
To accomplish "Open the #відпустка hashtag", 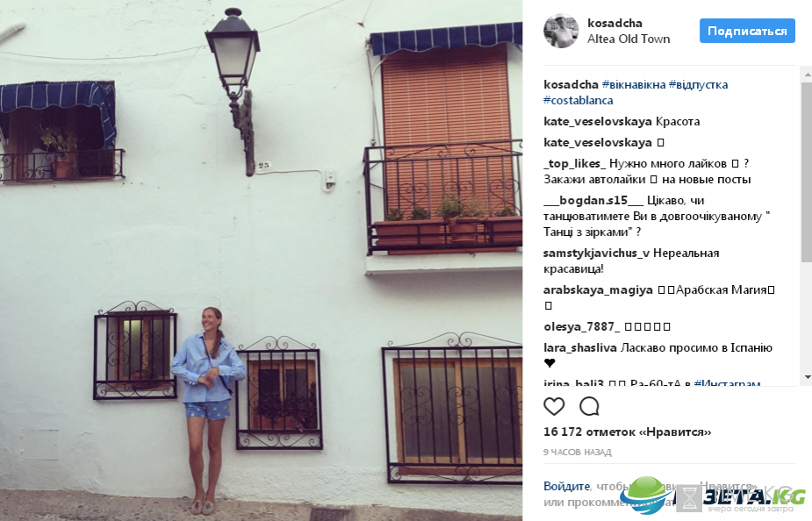I will [x=698, y=85].
